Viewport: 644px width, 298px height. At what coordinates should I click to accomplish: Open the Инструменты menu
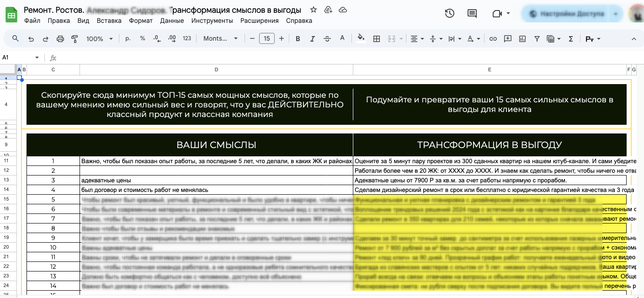point(212,21)
